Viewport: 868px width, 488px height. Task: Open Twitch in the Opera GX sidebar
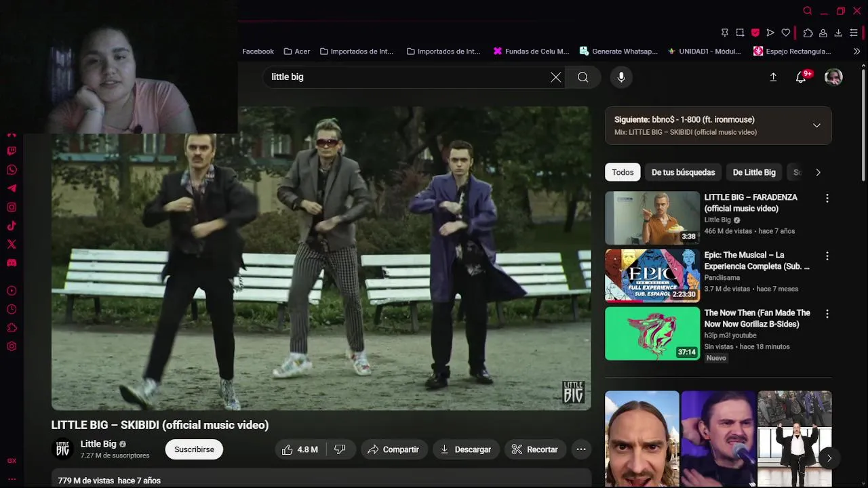tap(12, 151)
